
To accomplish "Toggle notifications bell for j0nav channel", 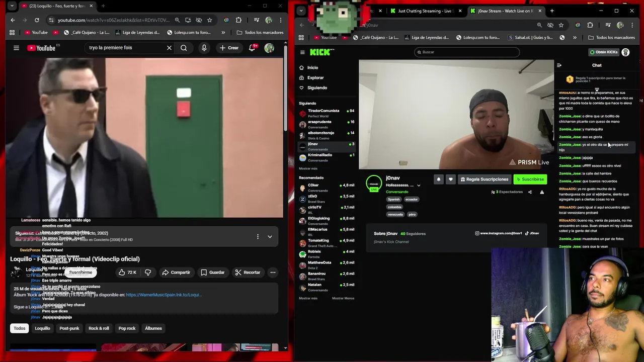I will tap(438, 179).
